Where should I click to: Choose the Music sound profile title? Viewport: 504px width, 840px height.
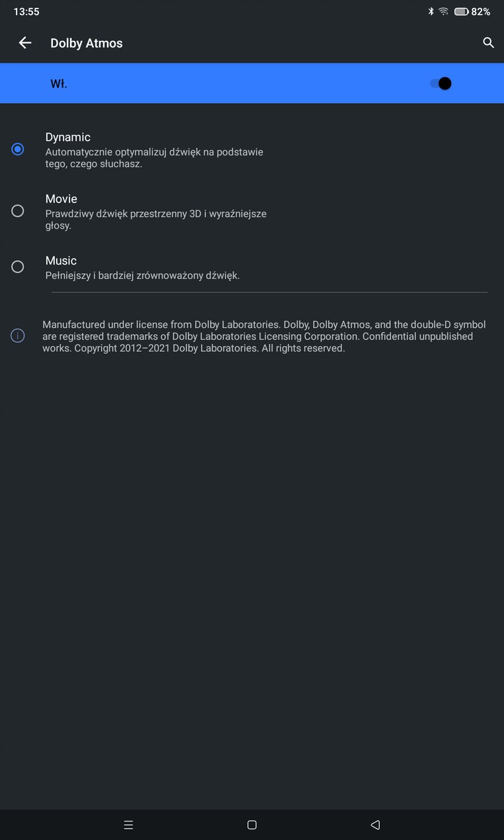coord(62,261)
